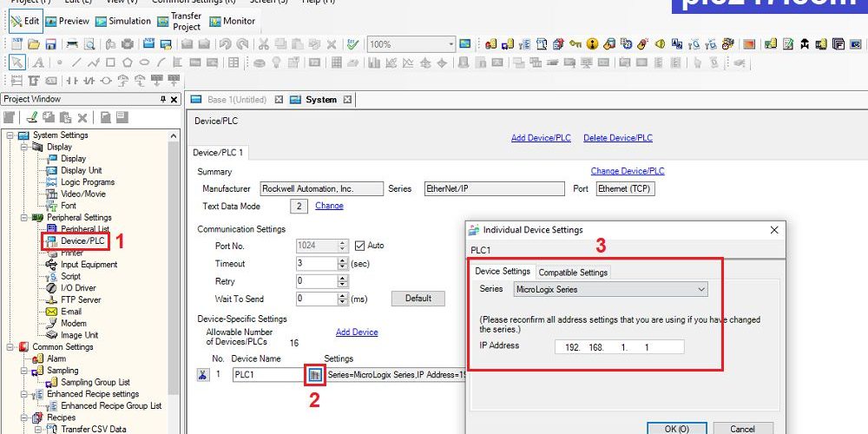Click the Change text data mode link

click(329, 206)
